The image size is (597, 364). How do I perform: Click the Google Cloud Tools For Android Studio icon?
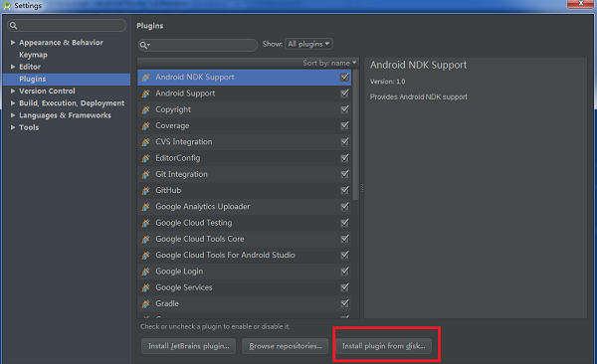pos(146,256)
